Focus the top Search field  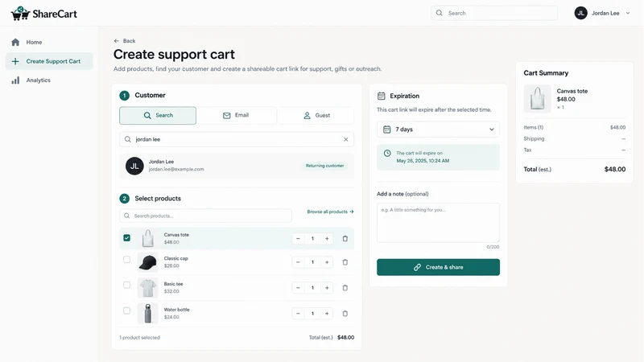click(x=494, y=13)
